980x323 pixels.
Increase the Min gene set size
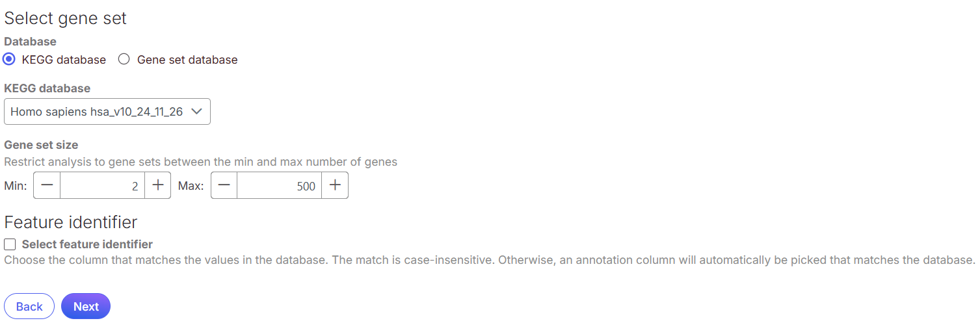157,186
